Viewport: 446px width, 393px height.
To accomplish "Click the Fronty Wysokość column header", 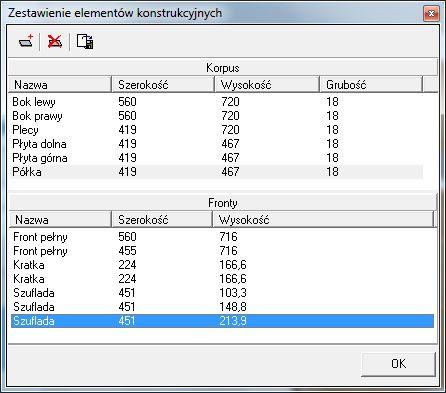I will 323,220.
